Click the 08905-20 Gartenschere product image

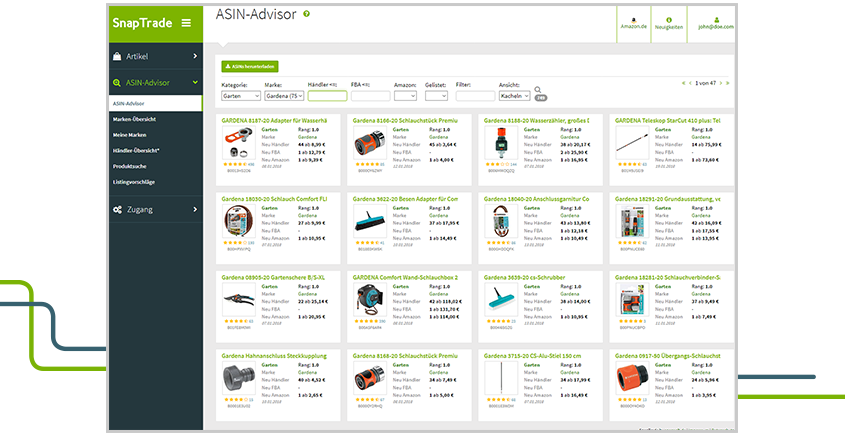pos(239,300)
